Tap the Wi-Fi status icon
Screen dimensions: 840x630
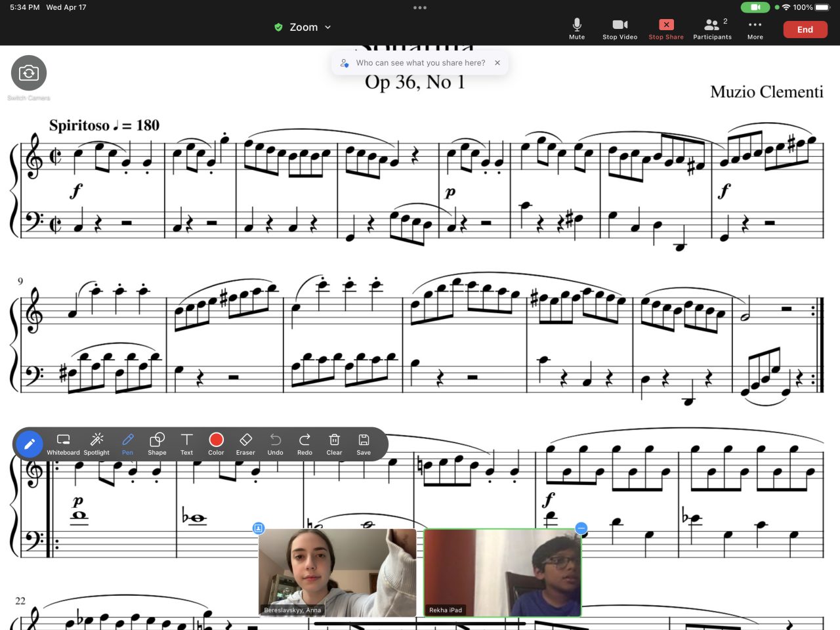(786, 7)
